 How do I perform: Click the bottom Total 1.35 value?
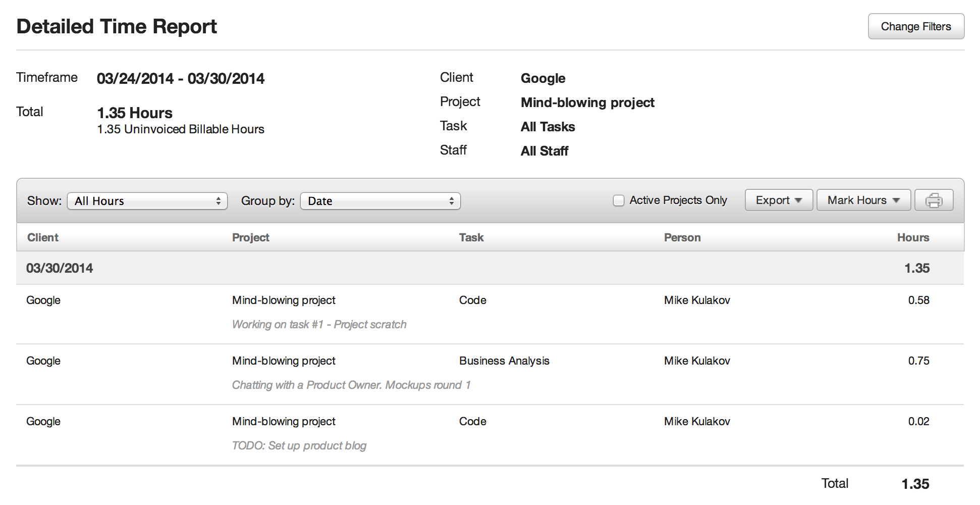pos(915,484)
